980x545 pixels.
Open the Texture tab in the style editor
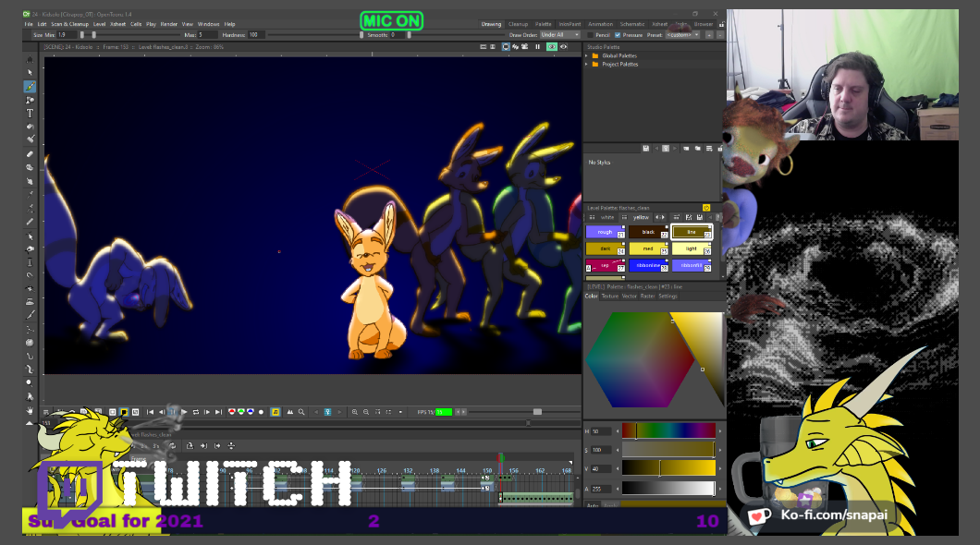tap(610, 297)
